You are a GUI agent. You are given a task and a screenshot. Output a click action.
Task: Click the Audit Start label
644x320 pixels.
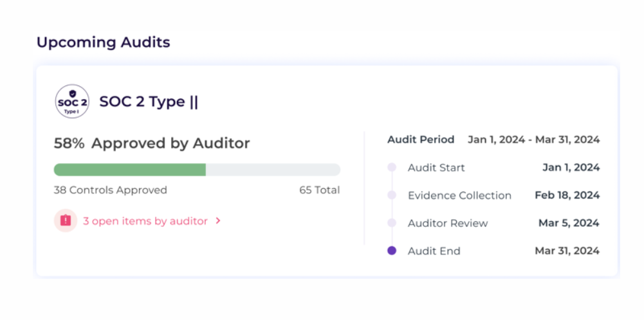[436, 168]
